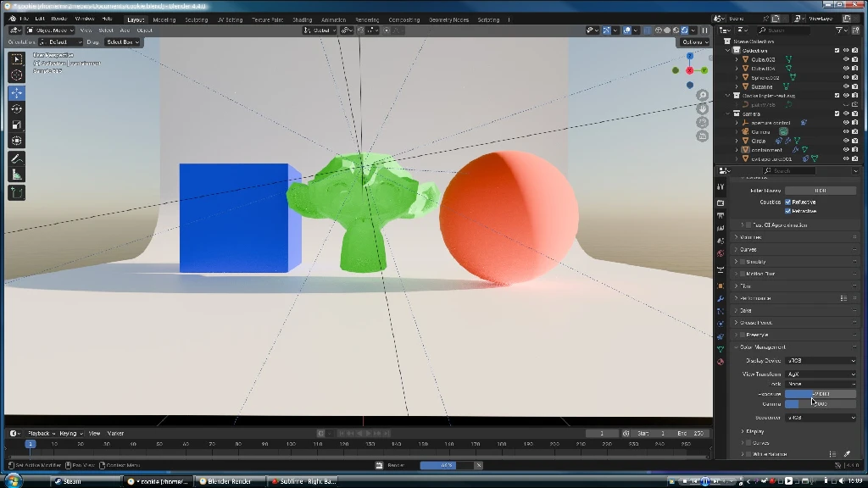The image size is (868, 488).
Task: Open the Object Data properties tab
Action: click(x=721, y=349)
